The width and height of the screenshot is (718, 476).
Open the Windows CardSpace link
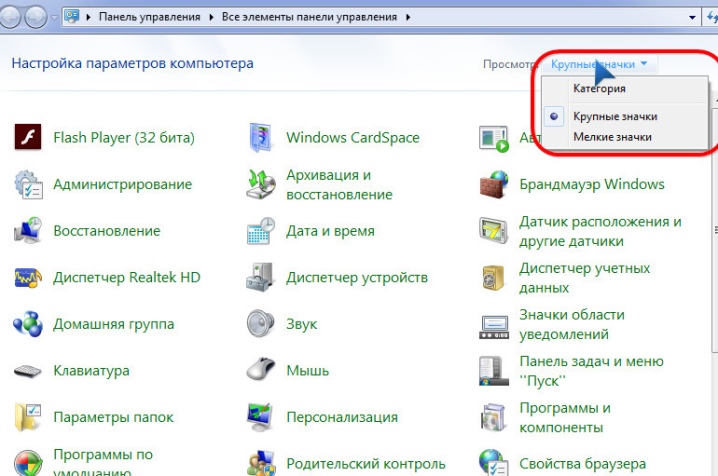pyautogui.click(x=353, y=137)
